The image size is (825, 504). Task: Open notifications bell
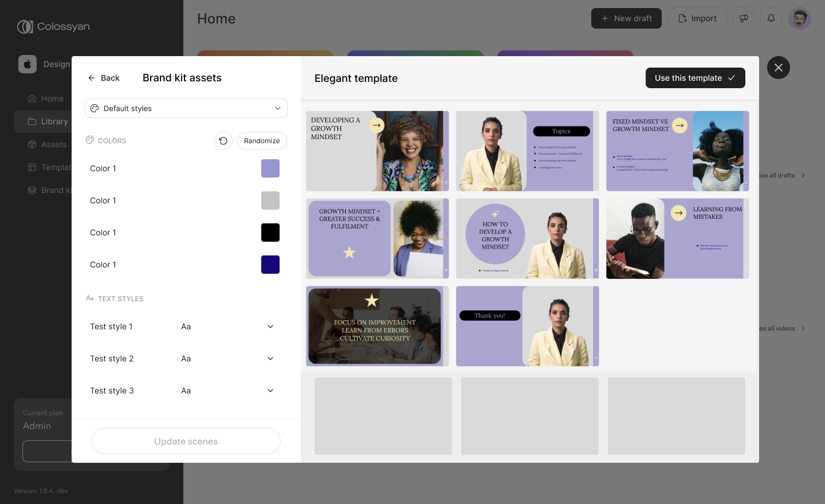click(x=771, y=18)
